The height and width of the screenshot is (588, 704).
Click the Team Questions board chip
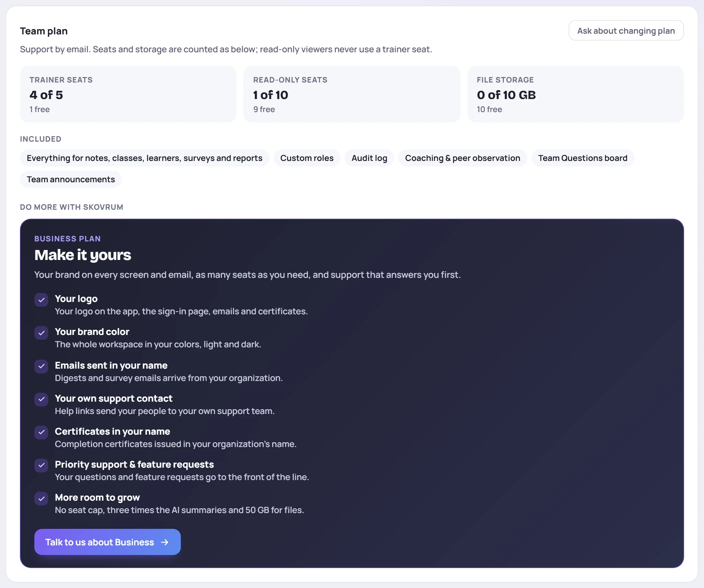[583, 158]
